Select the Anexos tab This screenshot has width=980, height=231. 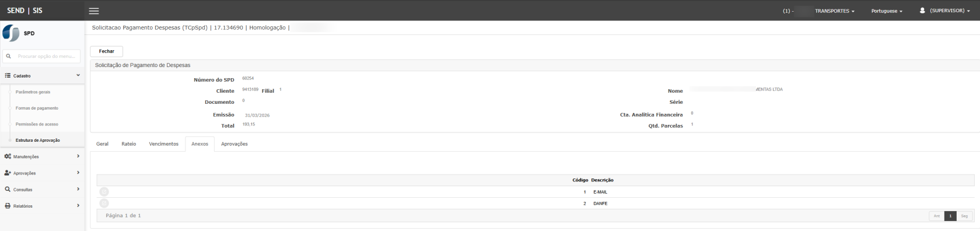(199, 144)
